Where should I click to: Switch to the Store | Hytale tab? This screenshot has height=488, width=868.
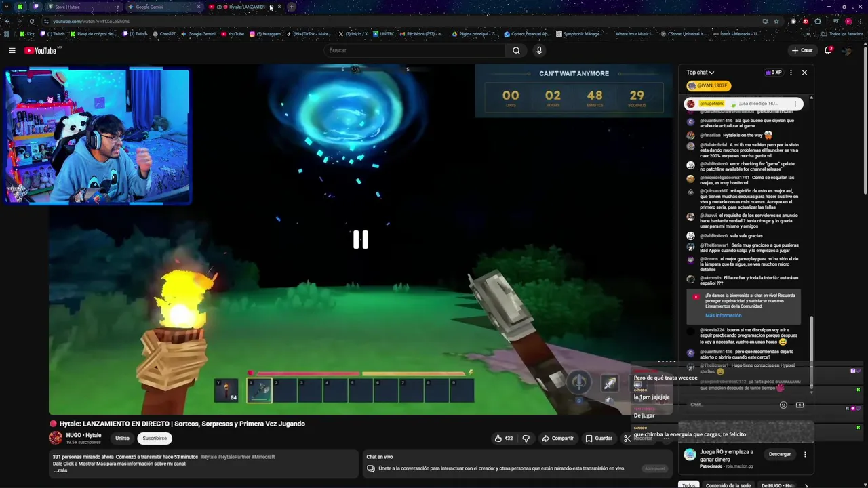[x=84, y=7]
